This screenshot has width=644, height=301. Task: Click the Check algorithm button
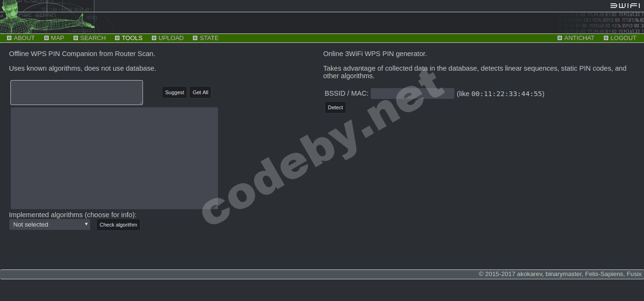tap(118, 225)
